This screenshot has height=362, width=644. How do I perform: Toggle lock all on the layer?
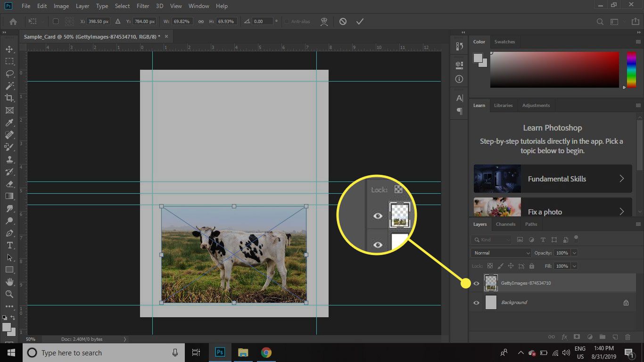point(532,266)
